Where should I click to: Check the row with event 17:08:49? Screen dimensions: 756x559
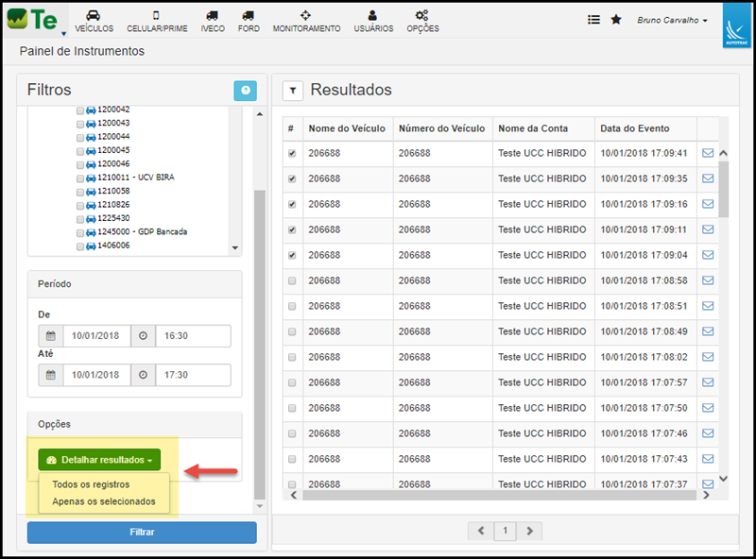tap(292, 331)
